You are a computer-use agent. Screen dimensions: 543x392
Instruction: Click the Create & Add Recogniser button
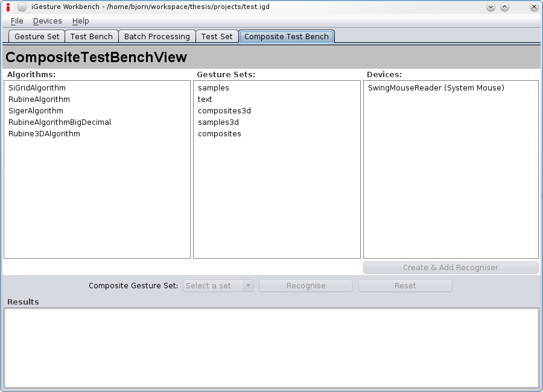click(x=450, y=268)
